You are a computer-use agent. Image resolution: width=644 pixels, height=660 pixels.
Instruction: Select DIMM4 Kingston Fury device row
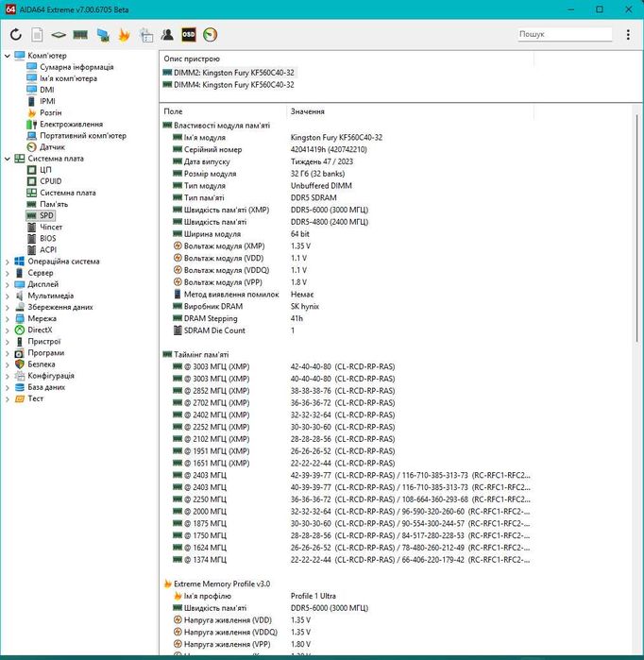(x=229, y=85)
